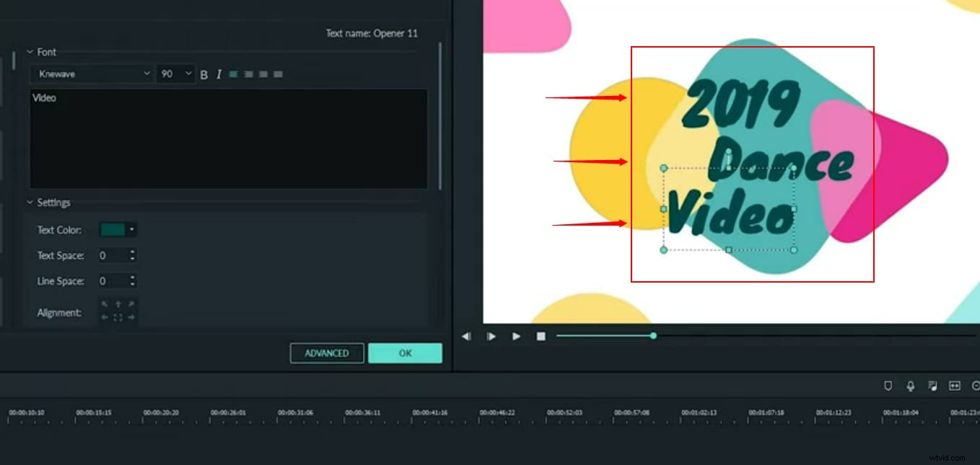The image size is (980, 465).
Task: Click OK to apply text changes
Action: coord(405,353)
